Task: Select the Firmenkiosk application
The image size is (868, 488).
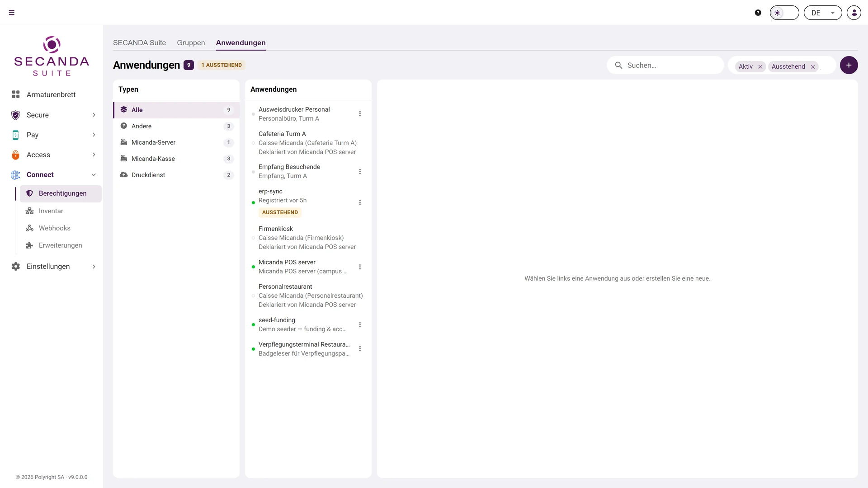Action: click(308, 238)
